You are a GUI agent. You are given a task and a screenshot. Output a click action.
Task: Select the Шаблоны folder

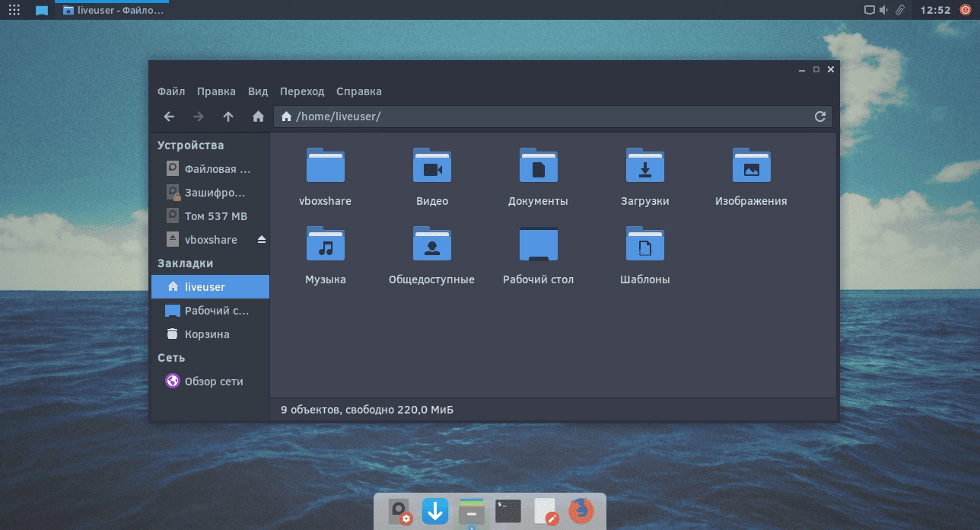[644, 243]
